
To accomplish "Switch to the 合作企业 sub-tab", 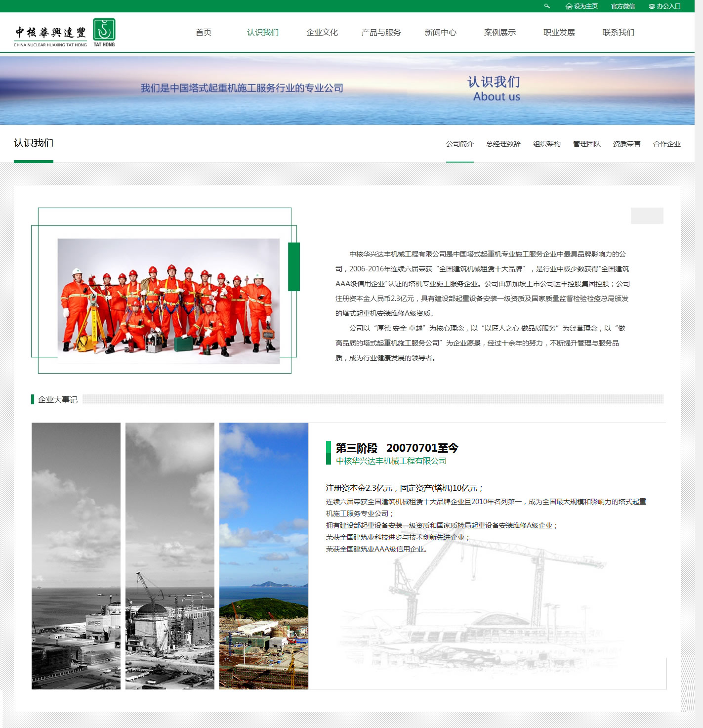I will (x=667, y=144).
